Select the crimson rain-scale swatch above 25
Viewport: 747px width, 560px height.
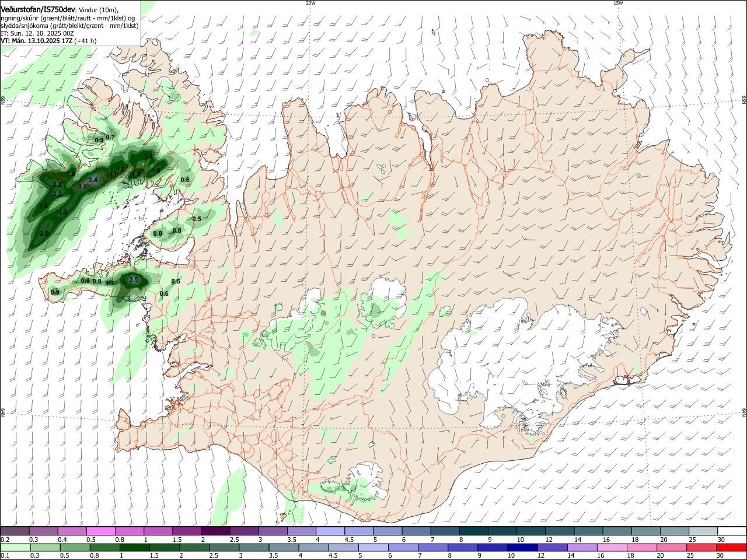702,548
